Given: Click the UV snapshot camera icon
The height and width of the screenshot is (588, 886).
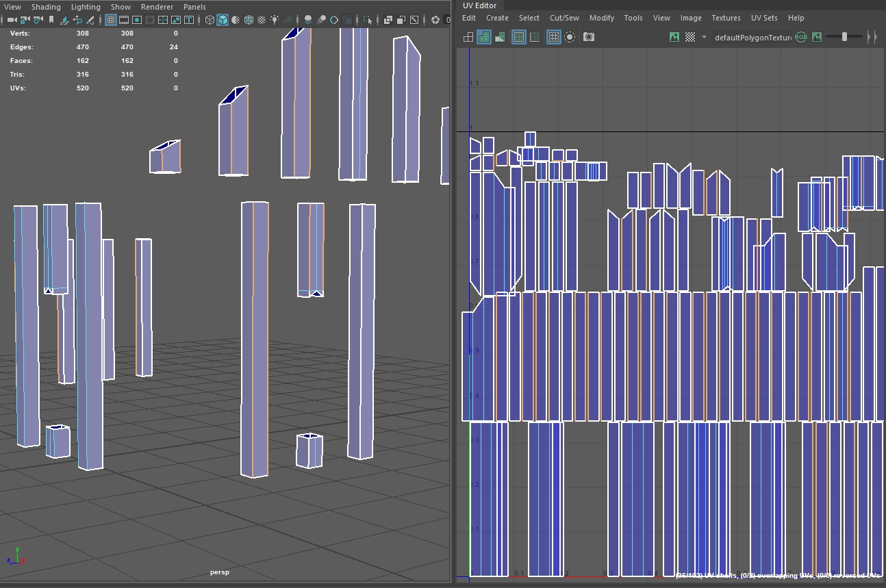Looking at the screenshot, I should click(589, 37).
